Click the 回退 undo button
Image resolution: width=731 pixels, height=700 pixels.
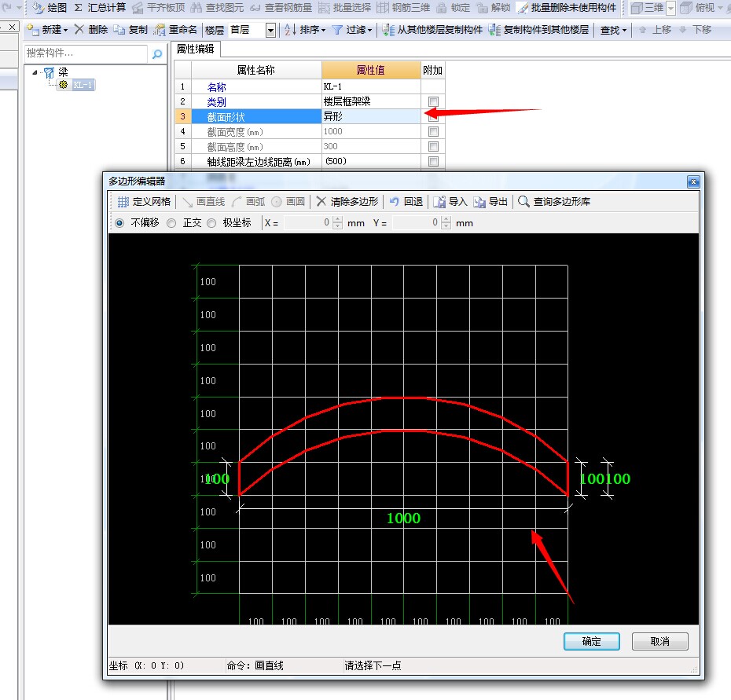point(406,202)
